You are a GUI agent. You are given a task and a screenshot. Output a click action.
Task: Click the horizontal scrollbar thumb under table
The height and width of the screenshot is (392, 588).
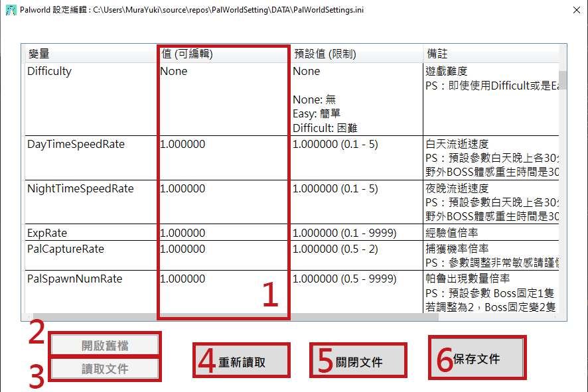point(236,316)
